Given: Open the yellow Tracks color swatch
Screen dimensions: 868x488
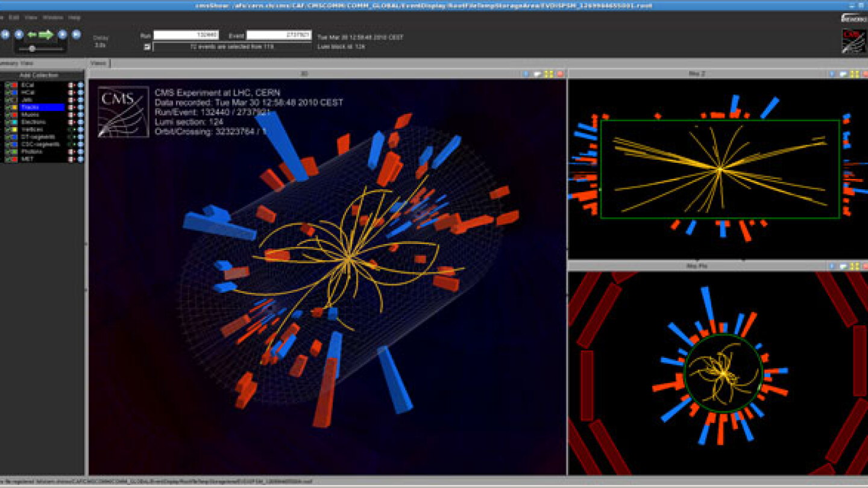Looking at the screenshot, I should [14, 107].
